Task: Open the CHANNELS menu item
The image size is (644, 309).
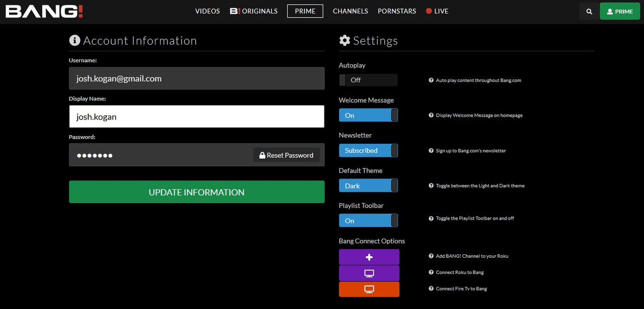Action: coord(350,11)
